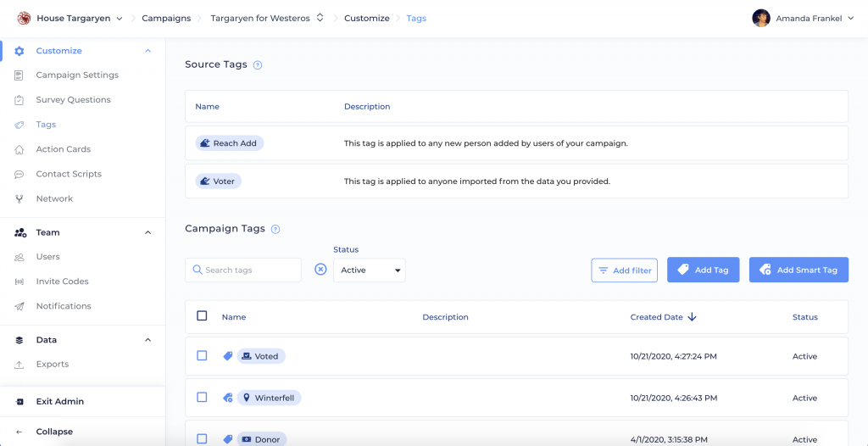The width and height of the screenshot is (868, 446).
Task: Click the Donor tag chip
Action: [262, 439]
